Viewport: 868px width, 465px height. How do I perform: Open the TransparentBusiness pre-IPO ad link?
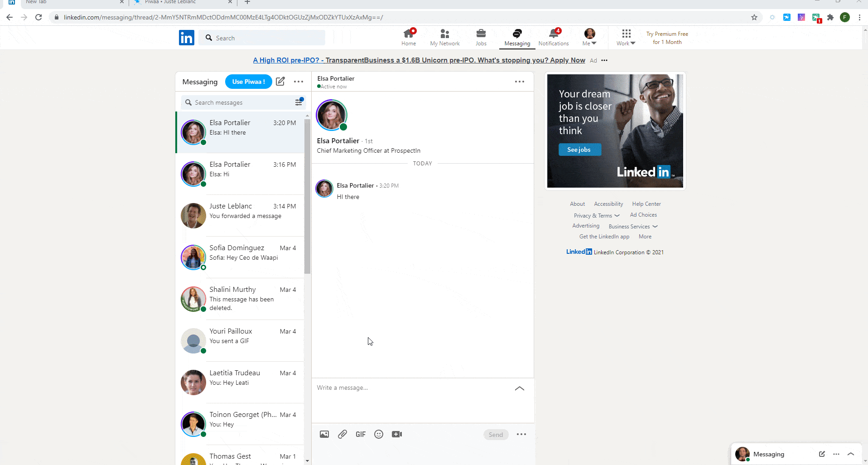point(419,60)
